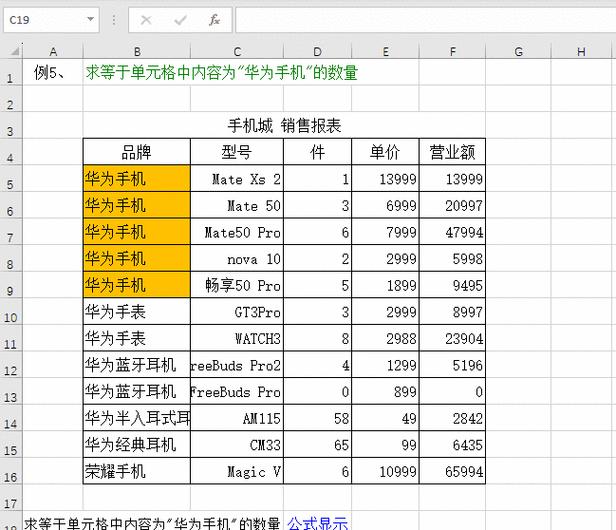
Task: Click the 营业额 header cell
Action: [x=453, y=152]
